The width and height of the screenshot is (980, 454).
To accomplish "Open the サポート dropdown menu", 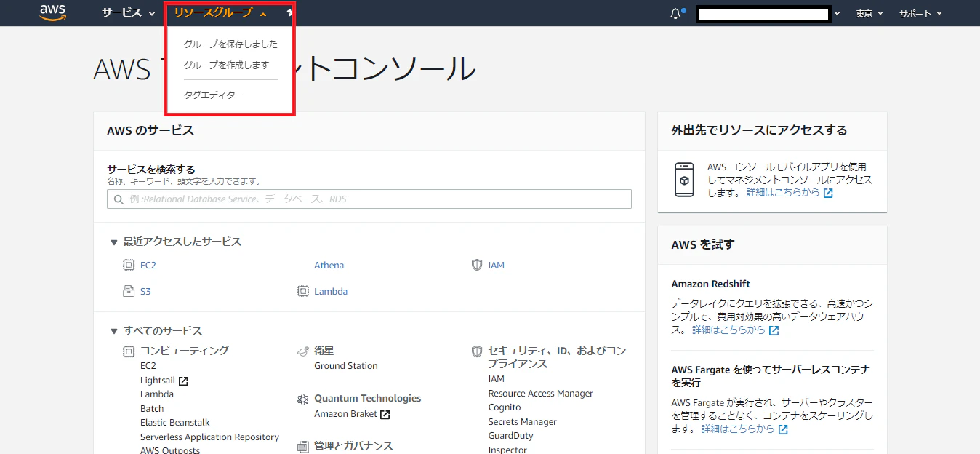I will point(920,13).
